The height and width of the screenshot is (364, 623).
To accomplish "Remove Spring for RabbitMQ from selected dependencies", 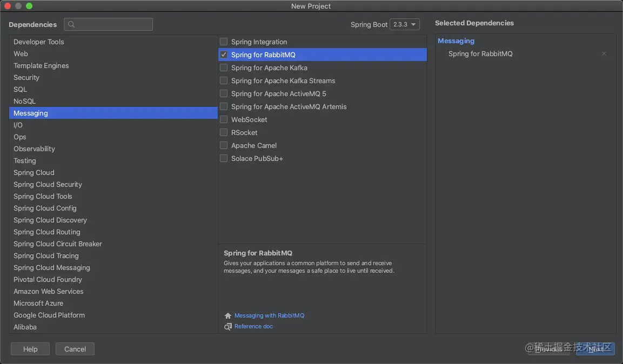I will [604, 54].
